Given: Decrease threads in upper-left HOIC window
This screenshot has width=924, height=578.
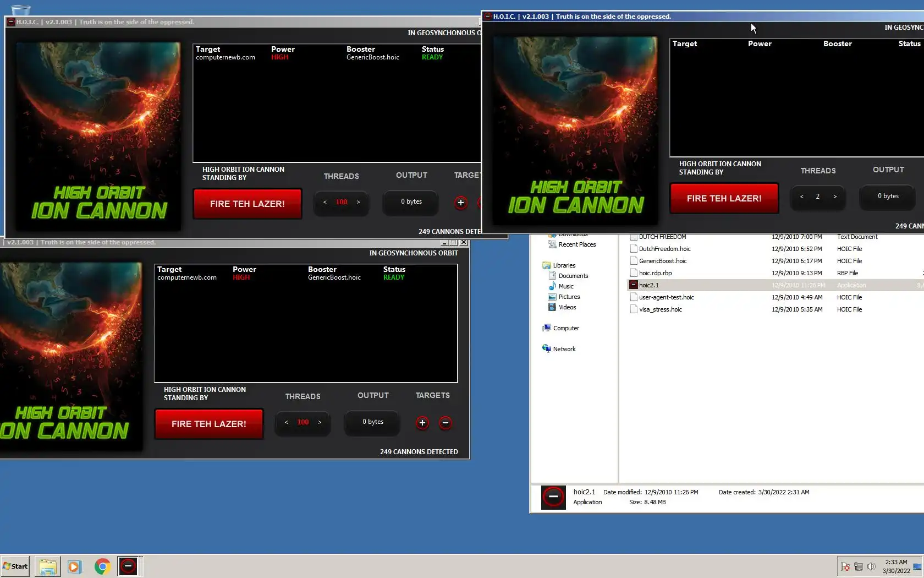Looking at the screenshot, I should tap(325, 202).
